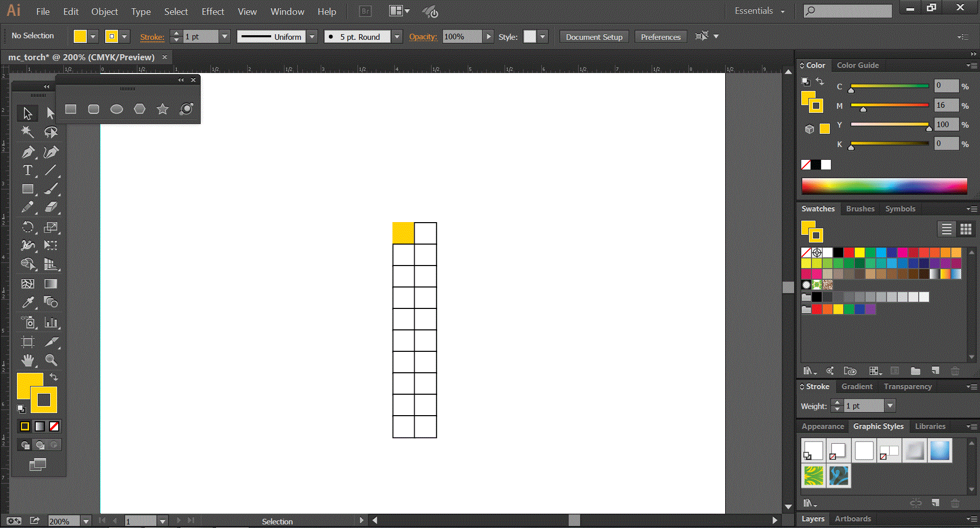
Task: Select the Lasso tool
Action: point(51,132)
